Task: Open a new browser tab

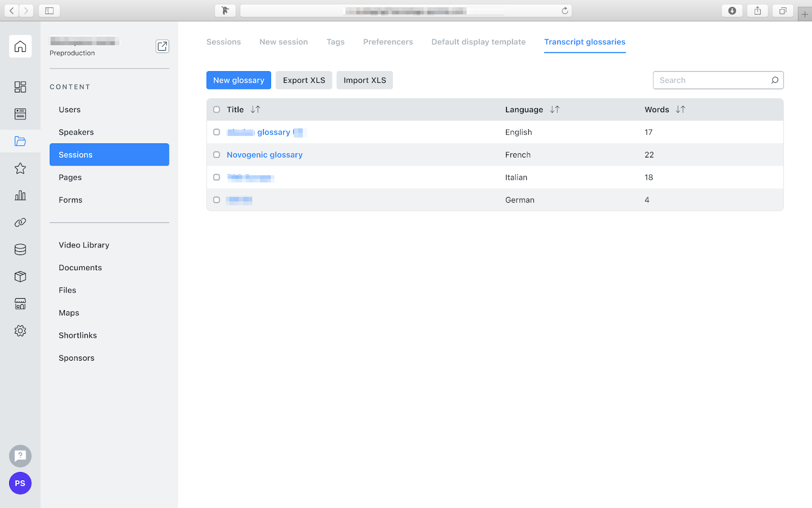Action: (805, 14)
